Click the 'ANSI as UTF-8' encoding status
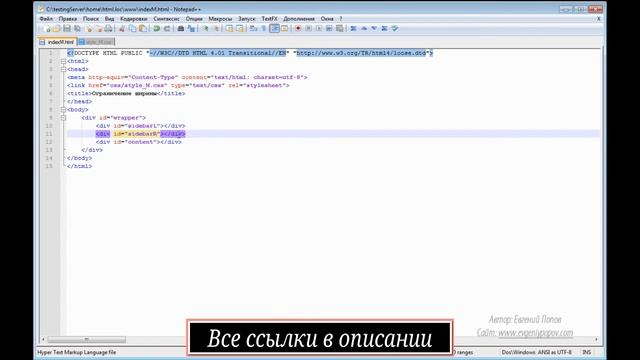The height and width of the screenshot is (360, 640). (x=554, y=352)
